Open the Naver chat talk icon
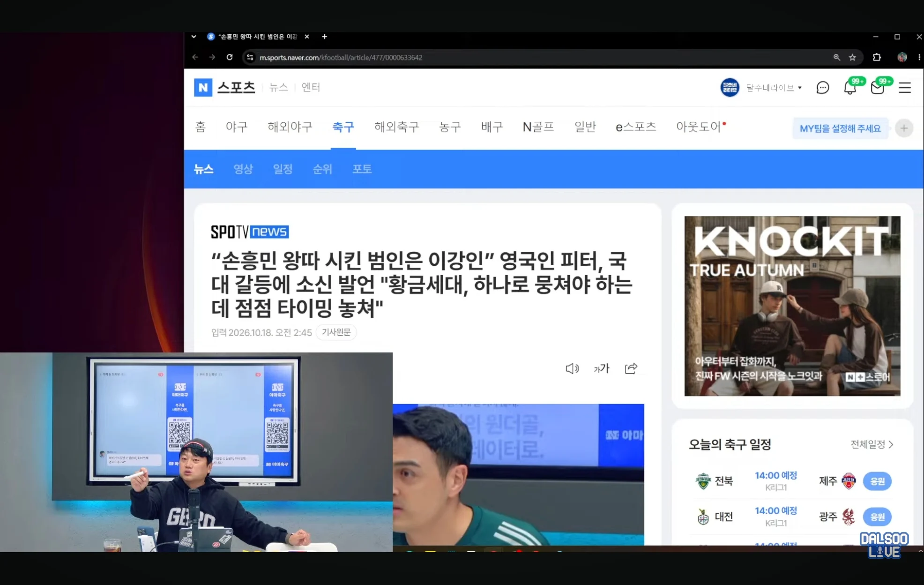Screen dimensions: 924x585 pyautogui.click(x=823, y=88)
